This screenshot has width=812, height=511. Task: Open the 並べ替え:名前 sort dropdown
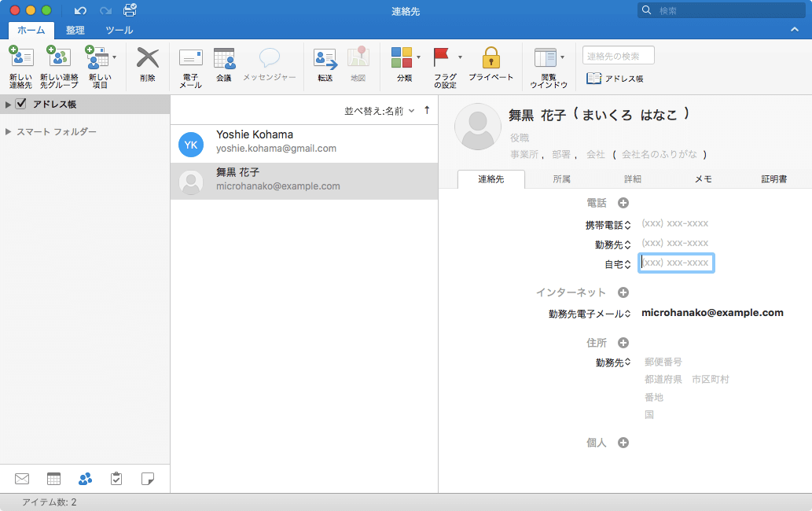click(379, 111)
